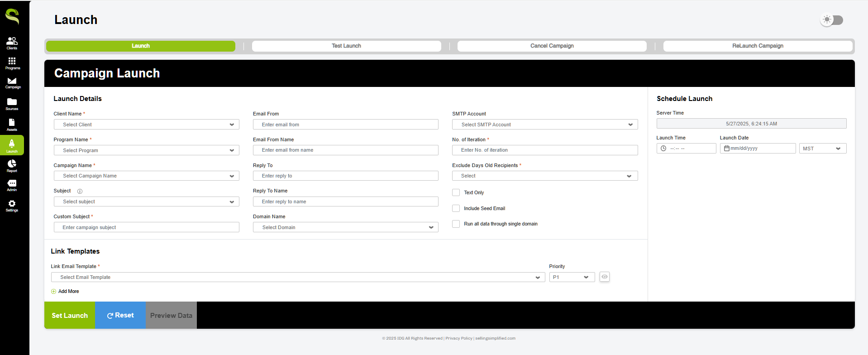Viewport: 868px width, 355px height.
Task: Enable the Text Only checkbox
Action: click(456, 192)
